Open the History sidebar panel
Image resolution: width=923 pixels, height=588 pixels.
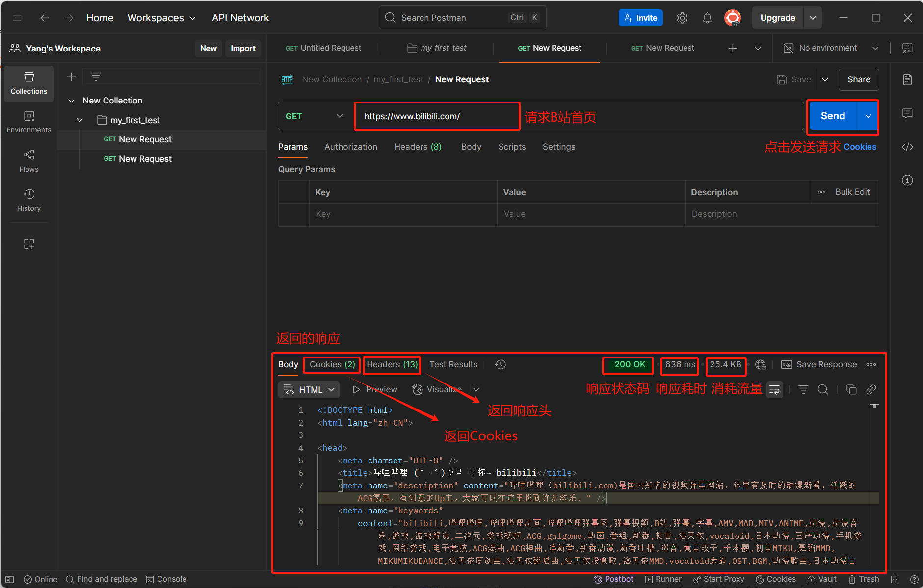coord(29,201)
